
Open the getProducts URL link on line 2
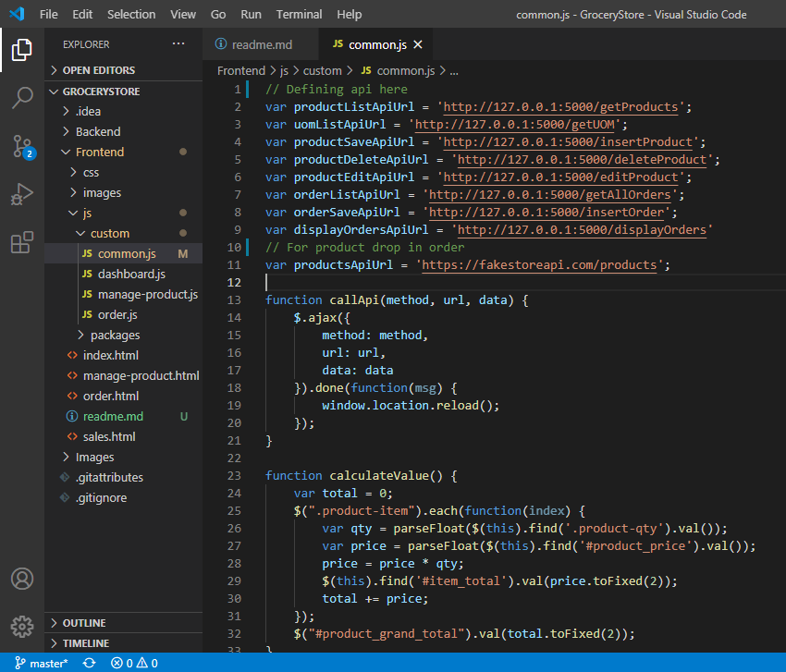point(560,106)
